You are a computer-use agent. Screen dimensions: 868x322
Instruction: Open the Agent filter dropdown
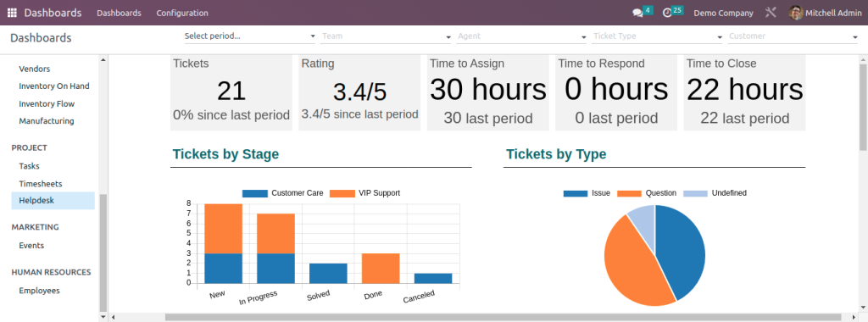pyautogui.click(x=521, y=36)
